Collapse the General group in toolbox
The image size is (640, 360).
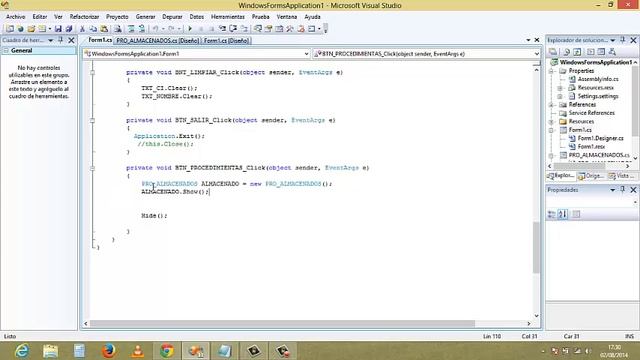(6, 51)
